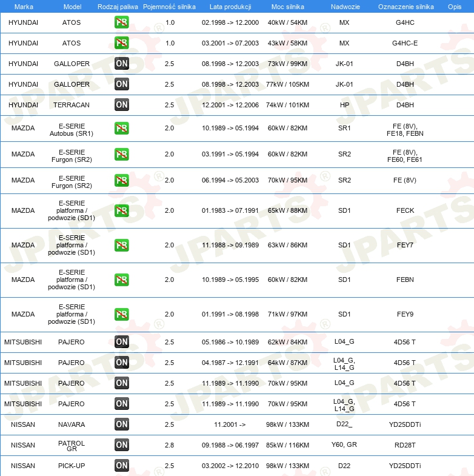Click power value 40kW / 54KM

(x=287, y=22)
